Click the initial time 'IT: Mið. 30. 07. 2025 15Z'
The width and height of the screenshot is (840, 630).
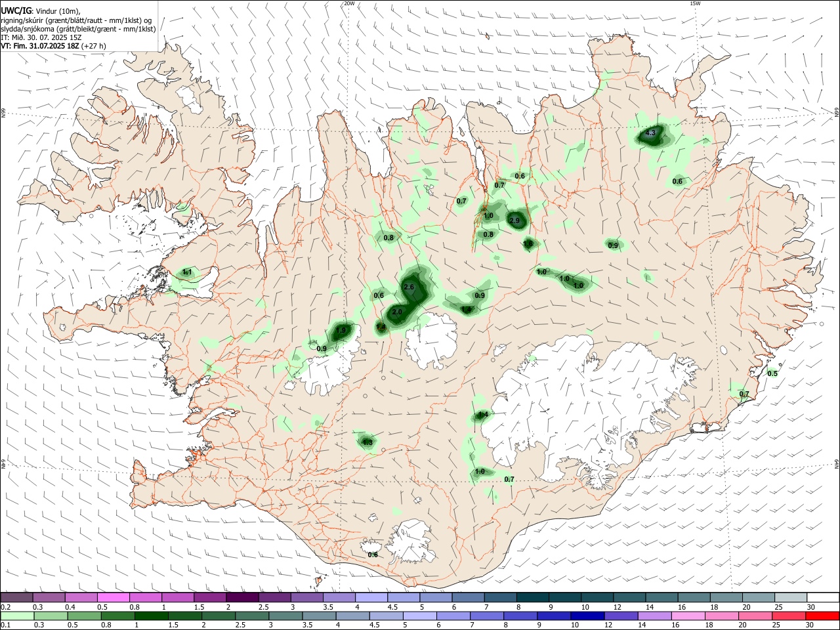pyautogui.click(x=41, y=37)
